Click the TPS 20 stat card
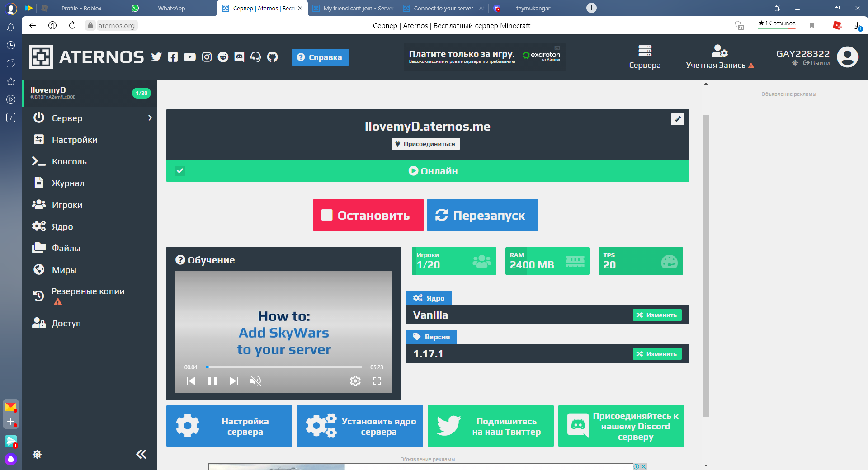Viewport: 868px width, 470px height. click(641, 261)
